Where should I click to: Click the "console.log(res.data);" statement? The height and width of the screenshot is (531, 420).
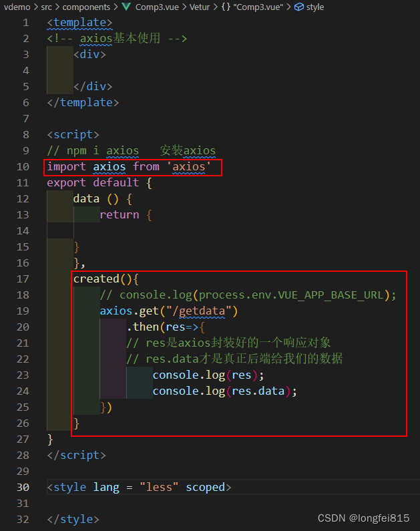(x=225, y=391)
